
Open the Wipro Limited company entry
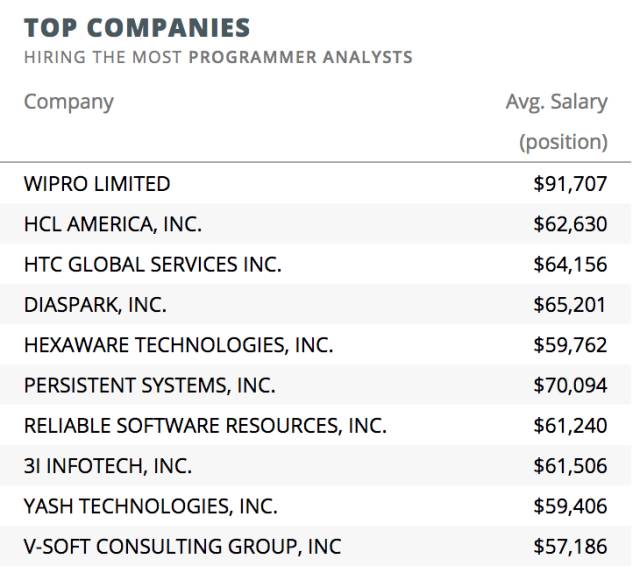pos(97,184)
